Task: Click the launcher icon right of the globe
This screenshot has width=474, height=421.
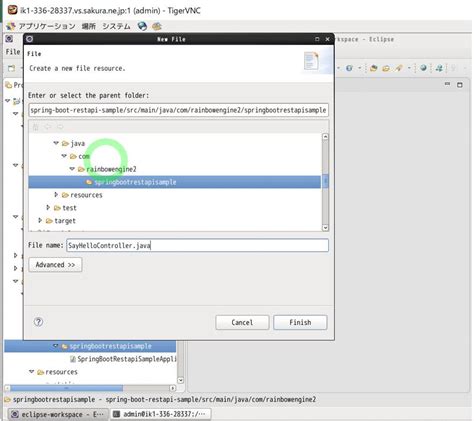Action: click(x=157, y=26)
